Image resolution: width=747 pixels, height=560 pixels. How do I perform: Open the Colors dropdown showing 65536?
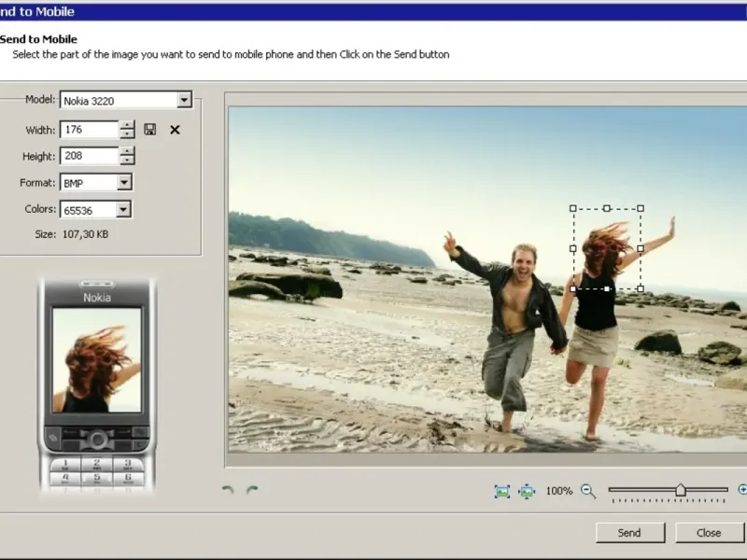[x=124, y=210]
